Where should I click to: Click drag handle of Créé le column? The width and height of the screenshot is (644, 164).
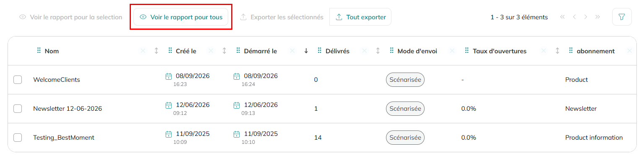pyautogui.click(x=170, y=51)
